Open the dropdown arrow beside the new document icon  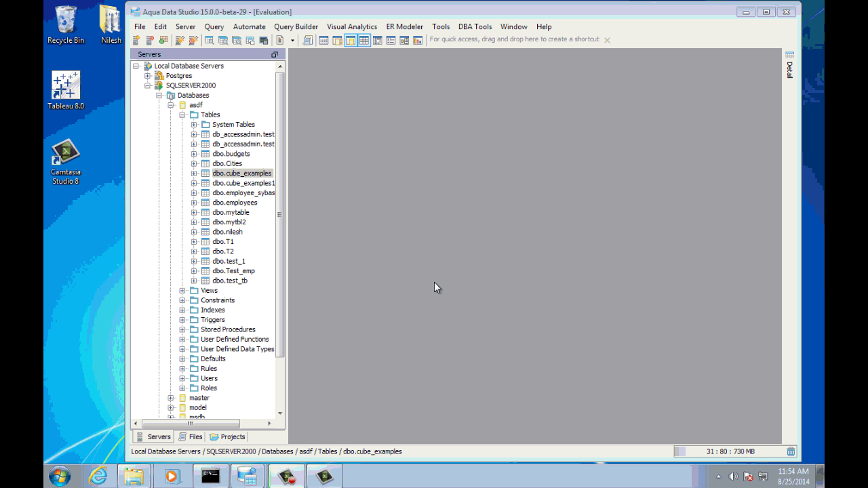click(x=292, y=41)
